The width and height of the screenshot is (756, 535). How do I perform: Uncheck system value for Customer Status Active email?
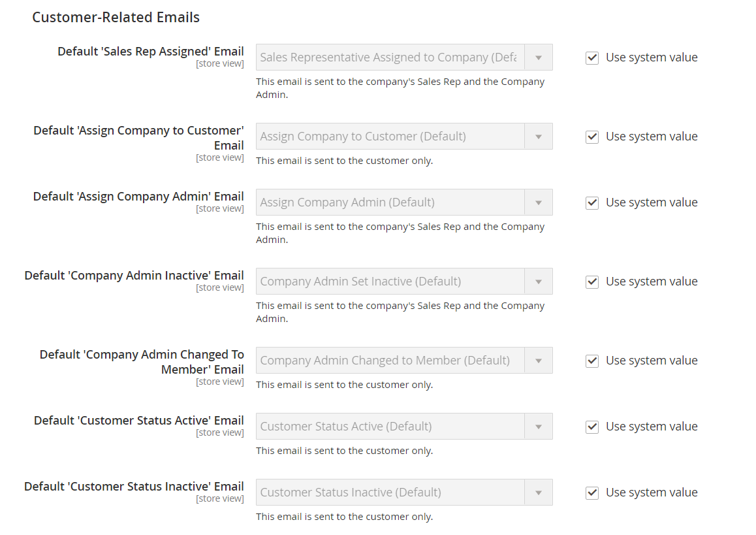[x=592, y=427]
